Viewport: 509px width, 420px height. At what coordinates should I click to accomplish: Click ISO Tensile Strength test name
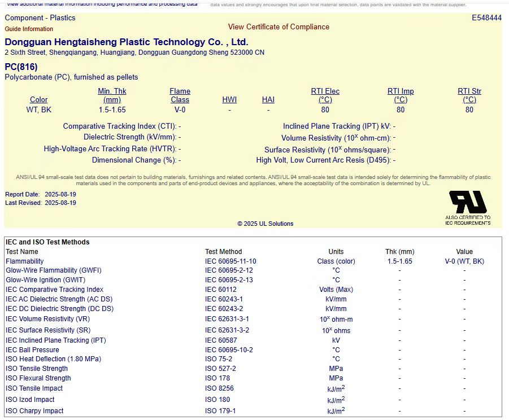point(37,369)
